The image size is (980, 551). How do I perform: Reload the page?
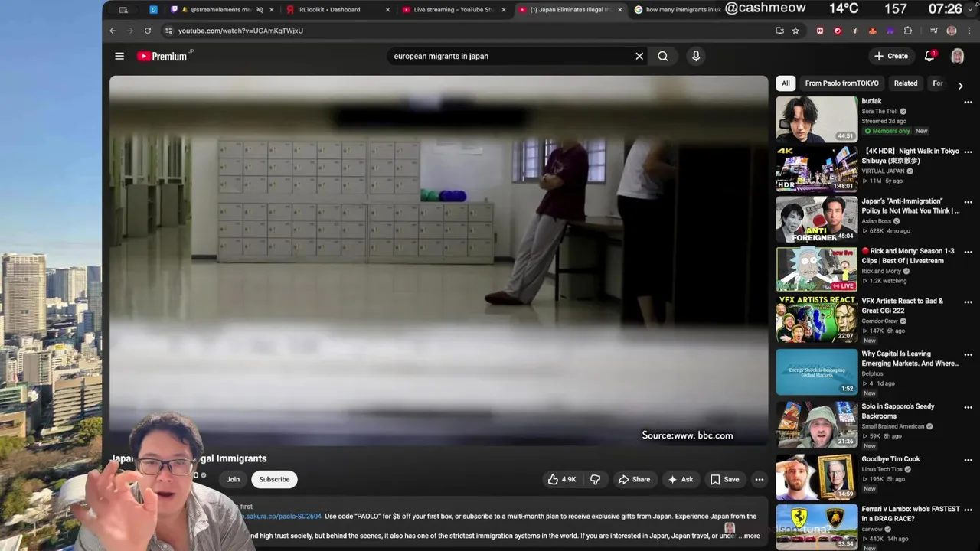pyautogui.click(x=148, y=31)
